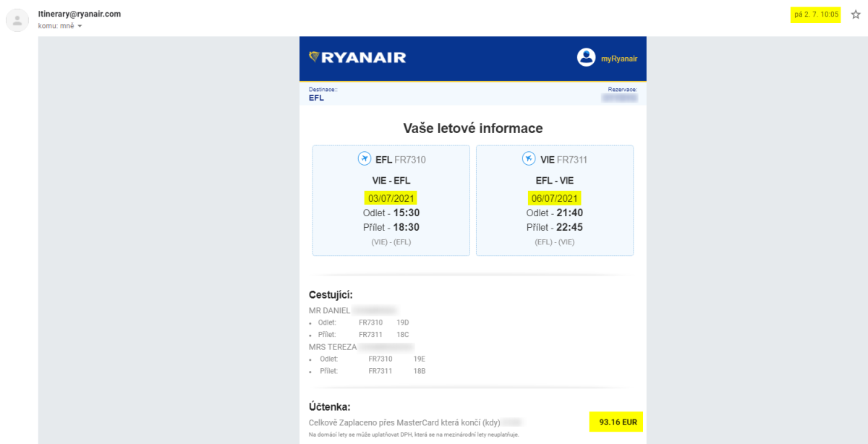Open the myRyanair account icon
The height and width of the screenshot is (444, 868).
[586, 58]
